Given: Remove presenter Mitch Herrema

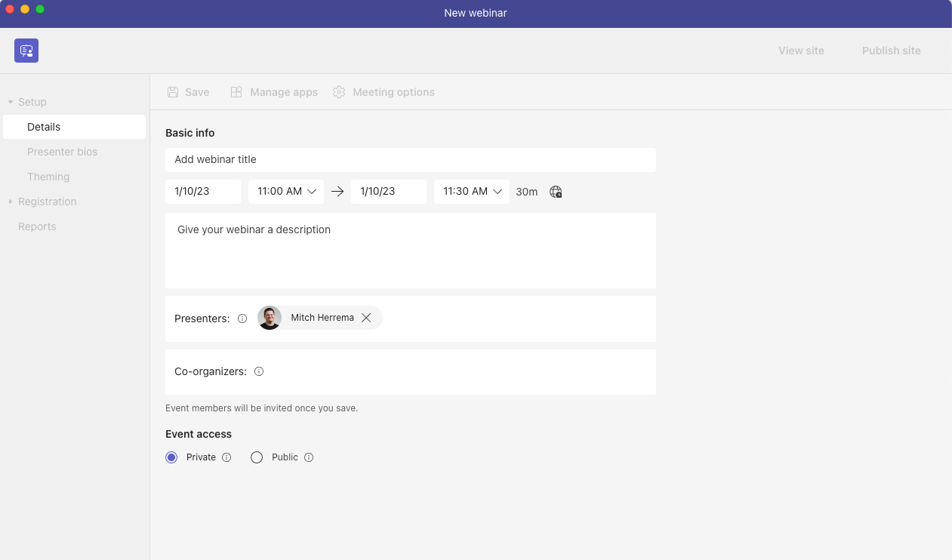Looking at the screenshot, I should pyautogui.click(x=366, y=318).
